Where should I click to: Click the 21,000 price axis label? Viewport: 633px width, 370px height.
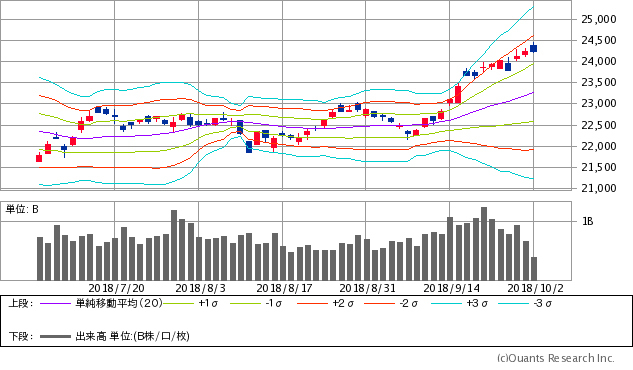click(x=599, y=188)
